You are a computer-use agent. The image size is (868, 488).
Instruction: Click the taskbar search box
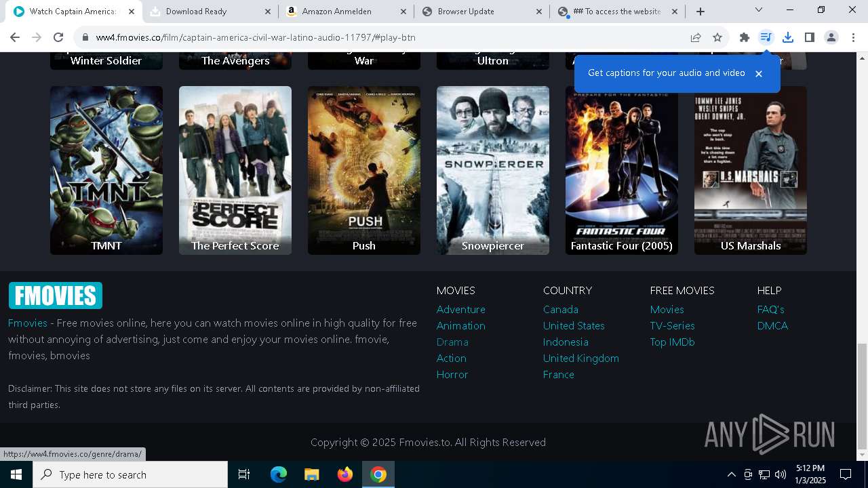point(130,474)
